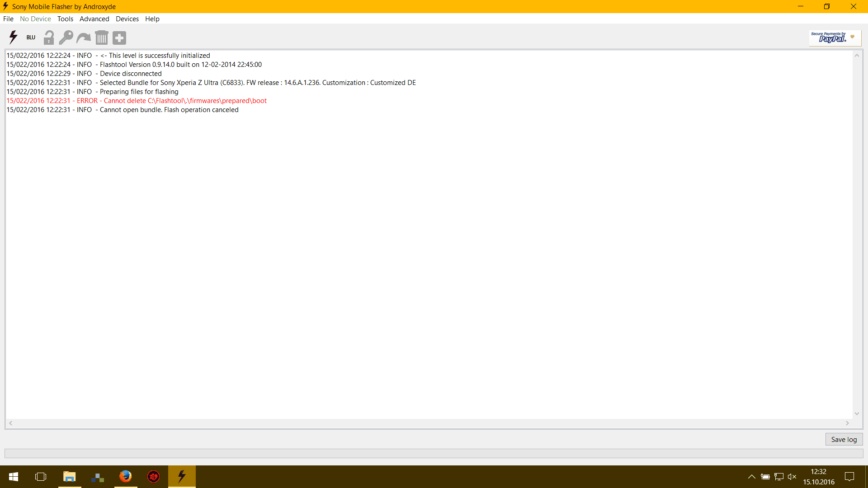Click the log scroll up arrow

click(x=857, y=55)
